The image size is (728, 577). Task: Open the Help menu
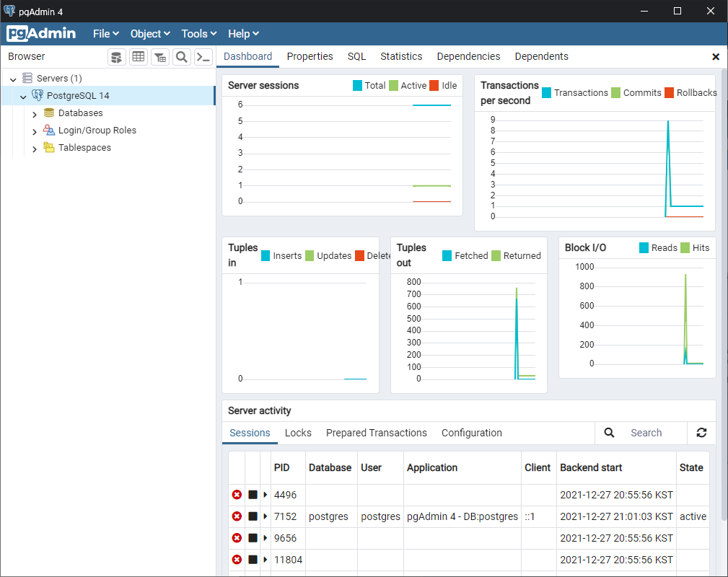[243, 34]
